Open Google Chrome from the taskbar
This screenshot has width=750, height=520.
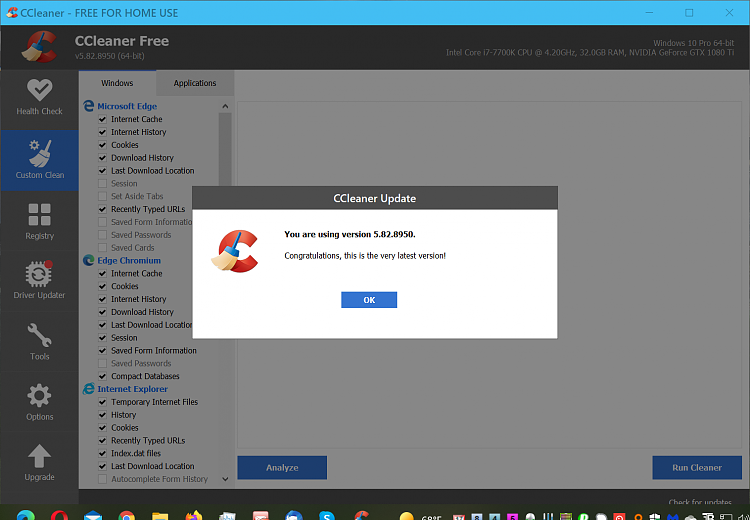pos(126,516)
